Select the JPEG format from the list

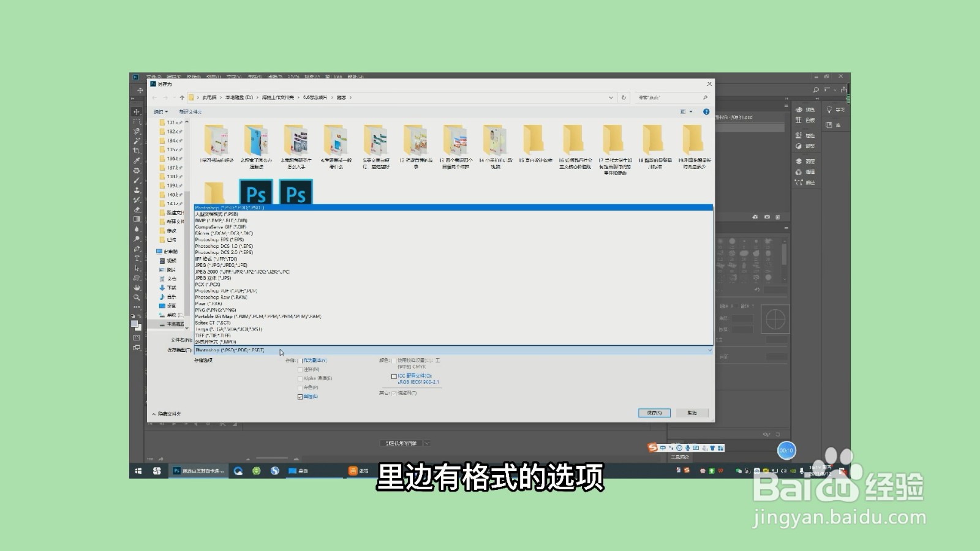(221, 265)
